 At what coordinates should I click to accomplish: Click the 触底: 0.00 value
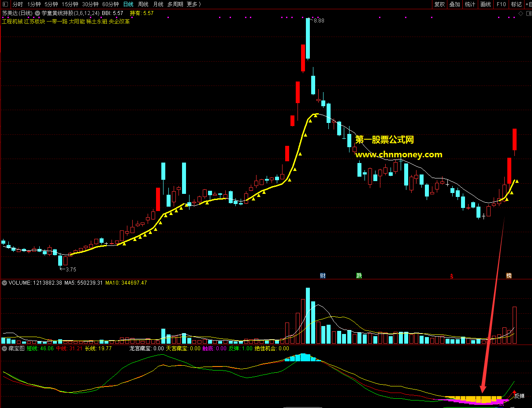click(x=215, y=348)
